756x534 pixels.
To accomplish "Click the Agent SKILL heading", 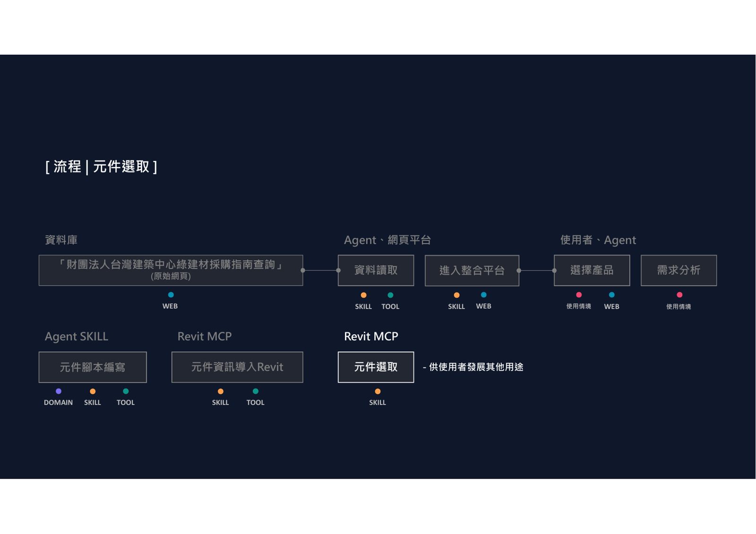I will pyautogui.click(x=77, y=336).
